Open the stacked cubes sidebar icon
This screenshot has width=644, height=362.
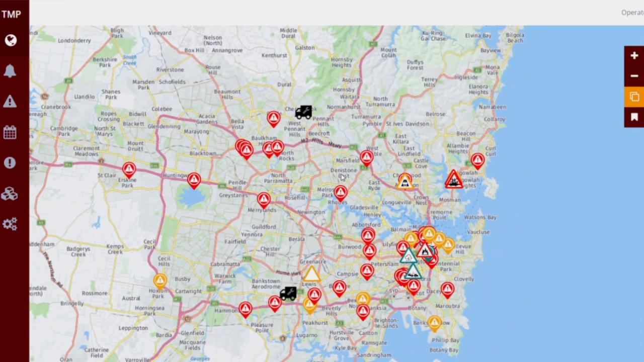pyautogui.click(x=10, y=194)
